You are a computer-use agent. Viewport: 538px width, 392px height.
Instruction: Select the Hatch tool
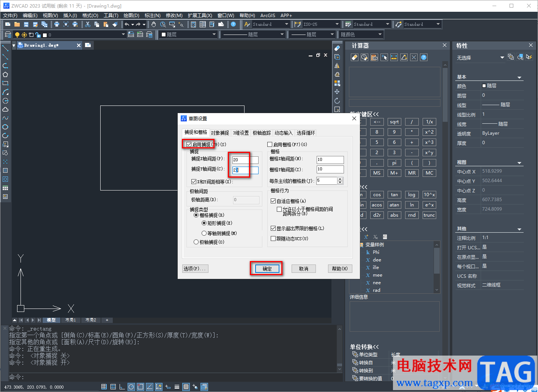pyautogui.click(x=5, y=170)
